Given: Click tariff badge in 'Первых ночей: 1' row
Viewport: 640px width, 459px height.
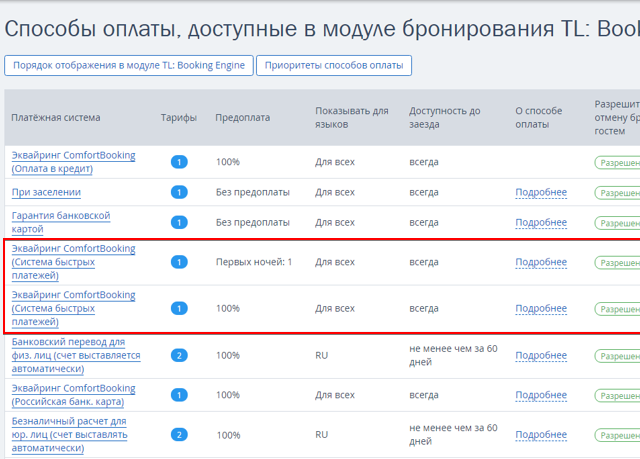Looking at the screenshot, I should coord(179,262).
